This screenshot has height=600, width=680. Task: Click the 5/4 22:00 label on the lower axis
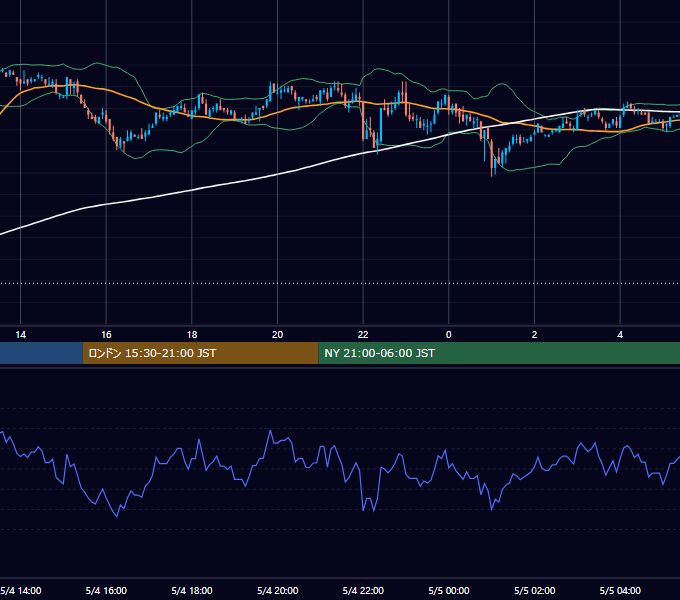(x=363, y=590)
